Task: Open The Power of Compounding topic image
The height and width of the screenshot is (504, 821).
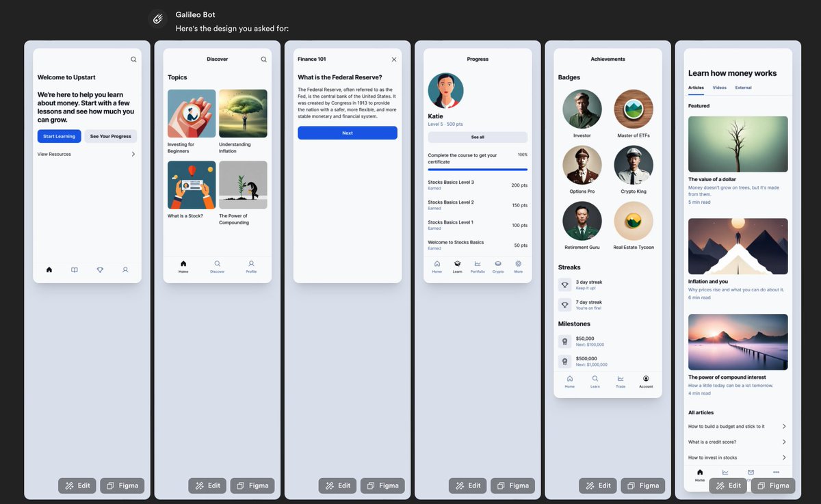Action: (243, 185)
